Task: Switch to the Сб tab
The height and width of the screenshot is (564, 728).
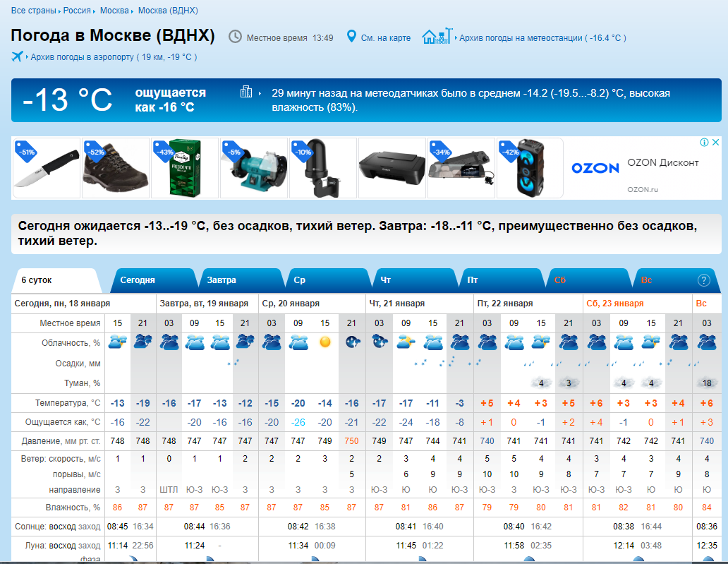Action: pos(588,280)
